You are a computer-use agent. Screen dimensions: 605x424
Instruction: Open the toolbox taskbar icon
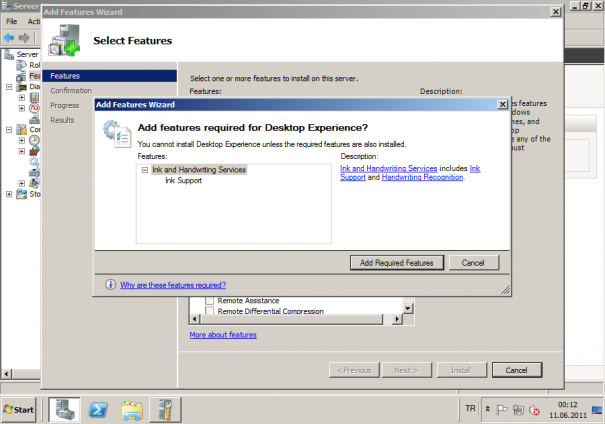coord(165,410)
